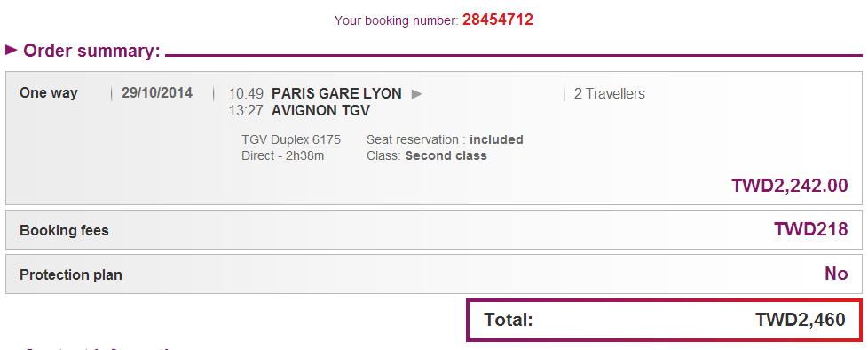
Task: Click the Total box label
Action: click(509, 320)
